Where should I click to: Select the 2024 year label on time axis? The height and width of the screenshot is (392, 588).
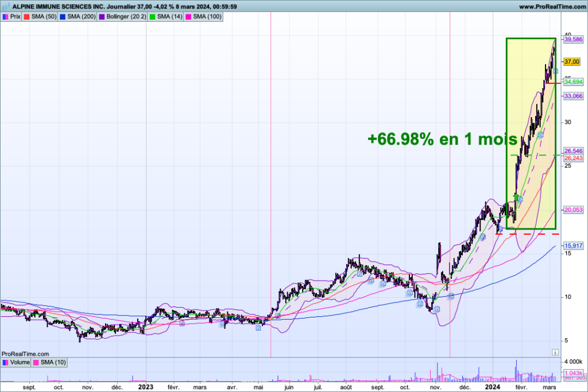pyautogui.click(x=492, y=387)
